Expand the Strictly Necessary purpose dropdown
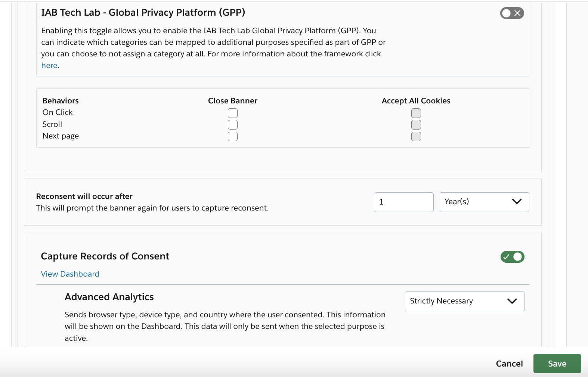Screen dimensions: 588x377 pos(464,301)
